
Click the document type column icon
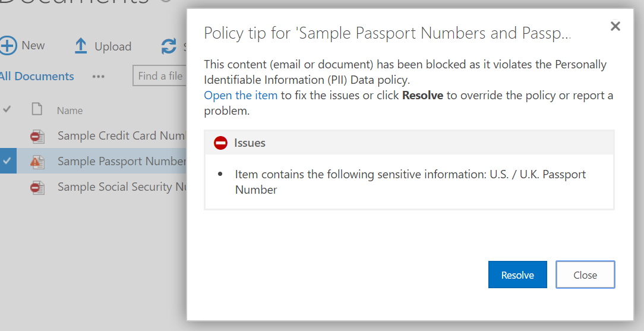click(37, 109)
